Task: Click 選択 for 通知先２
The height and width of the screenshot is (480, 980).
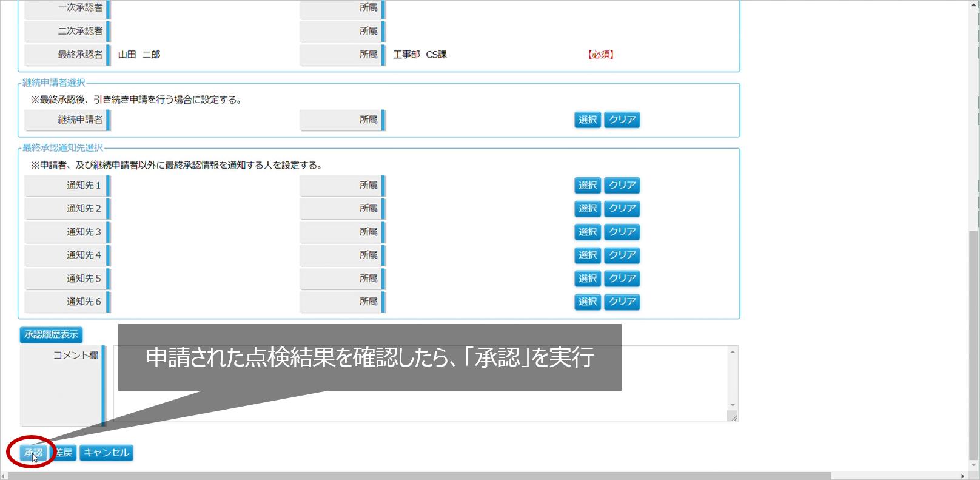Action: [x=587, y=208]
